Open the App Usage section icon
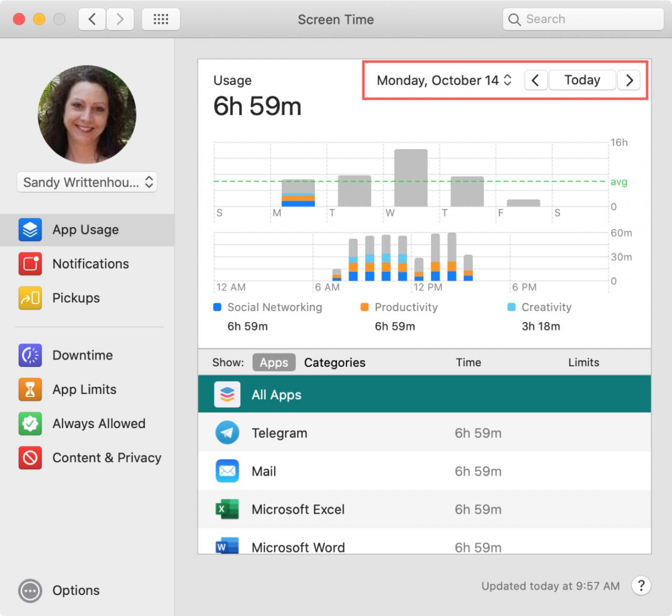The width and height of the screenshot is (672, 616). [x=30, y=230]
